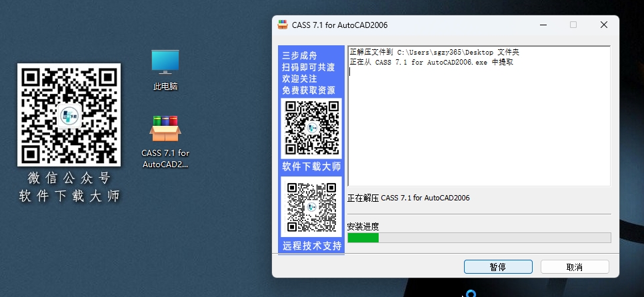Click the Cancel (取消) button
Screen dimensions: 644x297
click(x=575, y=267)
